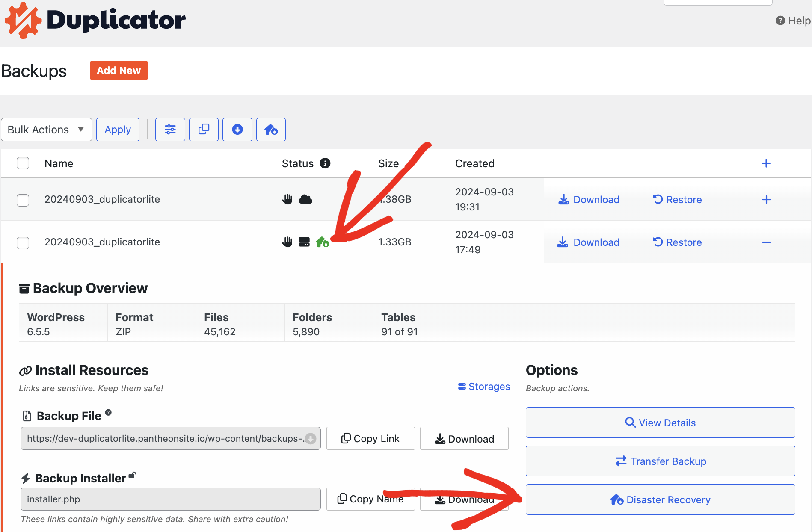Screen dimensions: 812x532
Task: Open the Storages link
Action: 484,387
